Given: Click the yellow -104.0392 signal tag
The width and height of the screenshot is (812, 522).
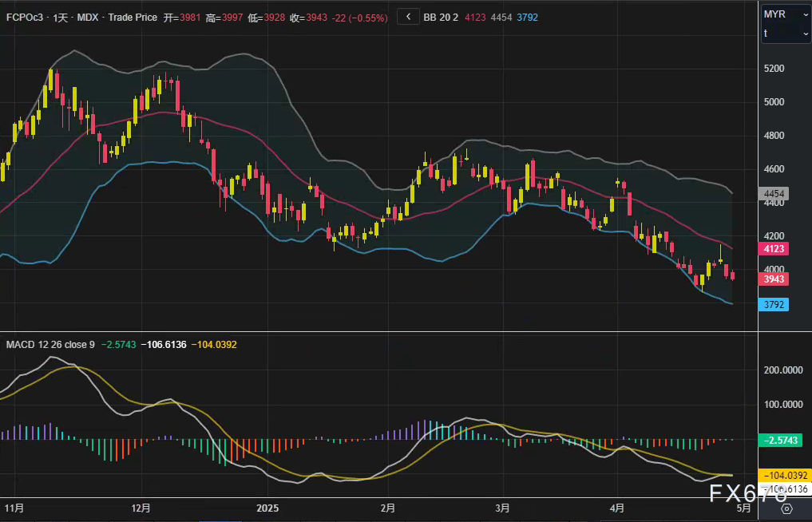Looking at the screenshot, I should tap(783, 474).
